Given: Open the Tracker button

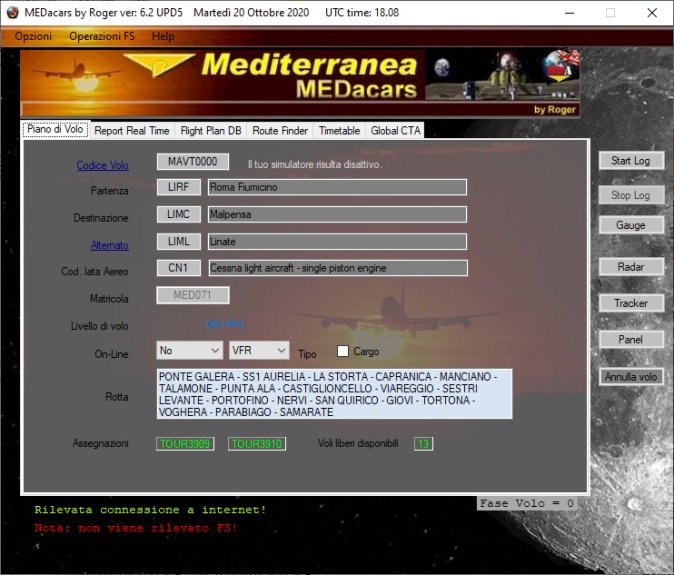Looking at the screenshot, I should pos(631,303).
